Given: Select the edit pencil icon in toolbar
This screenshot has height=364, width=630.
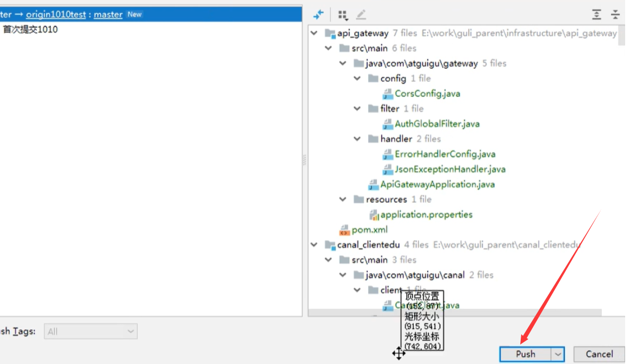Looking at the screenshot, I should (361, 15).
